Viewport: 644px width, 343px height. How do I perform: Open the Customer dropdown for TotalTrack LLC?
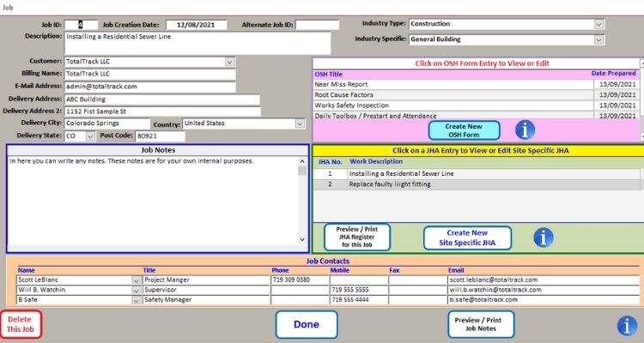pyautogui.click(x=230, y=62)
